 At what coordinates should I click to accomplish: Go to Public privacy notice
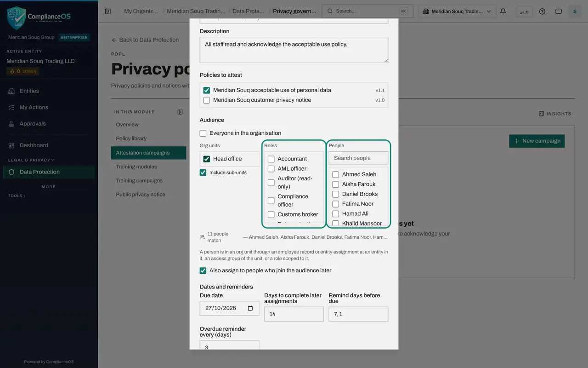(x=148, y=195)
